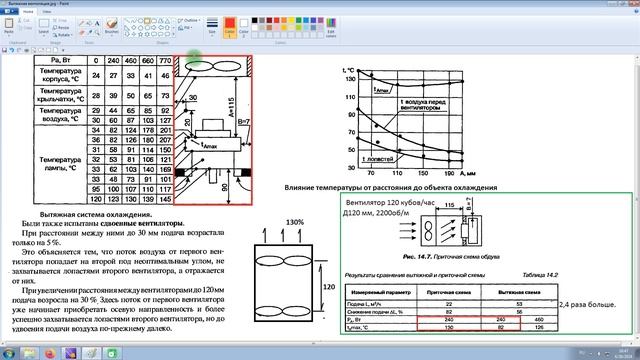640x360 pixels.
Task: Click Redo in quick access toolbar
Action: (x=19, y=50)
